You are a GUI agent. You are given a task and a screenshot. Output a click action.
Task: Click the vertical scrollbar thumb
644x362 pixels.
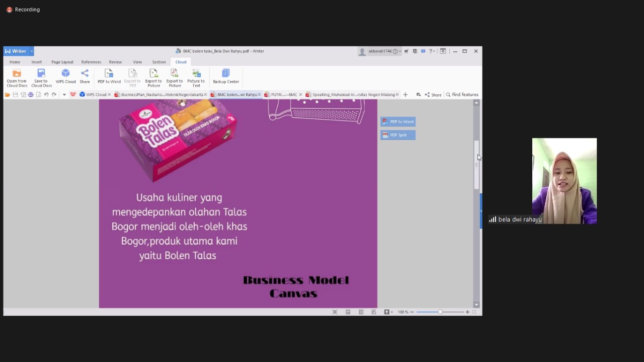pos(476,165)
